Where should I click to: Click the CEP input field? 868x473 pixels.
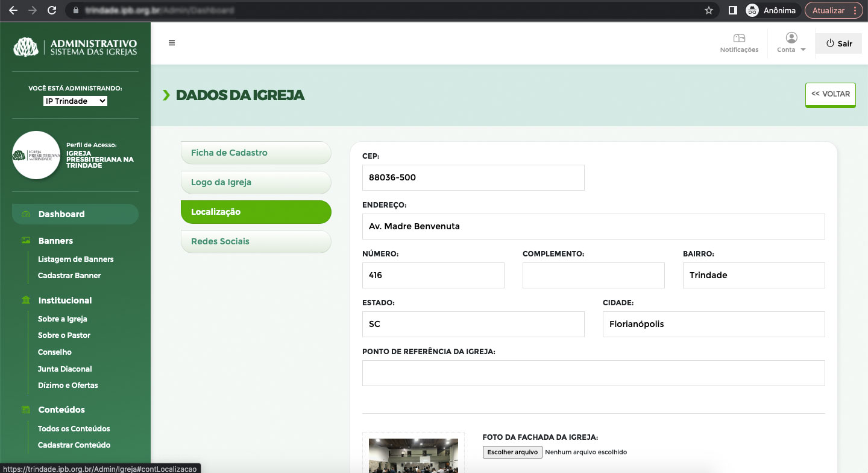coord(473,177)
